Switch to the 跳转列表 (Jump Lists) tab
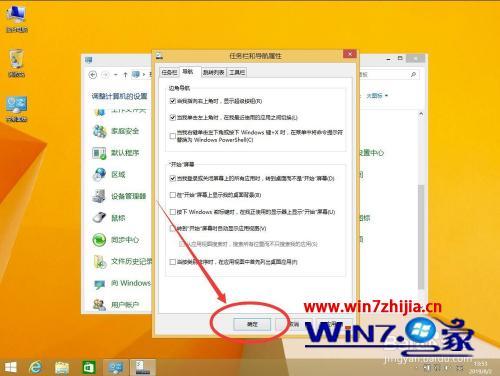Viewport: 500px width, 376px height. 214,72
